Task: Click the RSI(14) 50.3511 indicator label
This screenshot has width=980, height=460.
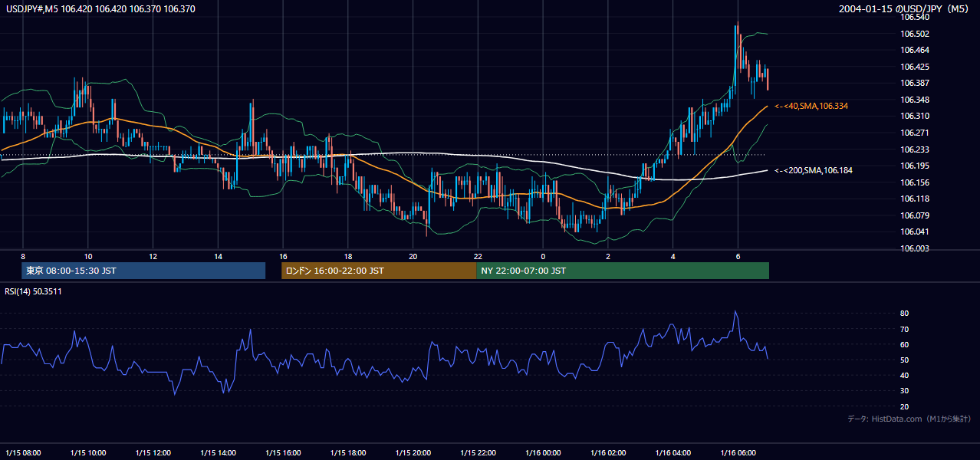Action: coord(33,291)
